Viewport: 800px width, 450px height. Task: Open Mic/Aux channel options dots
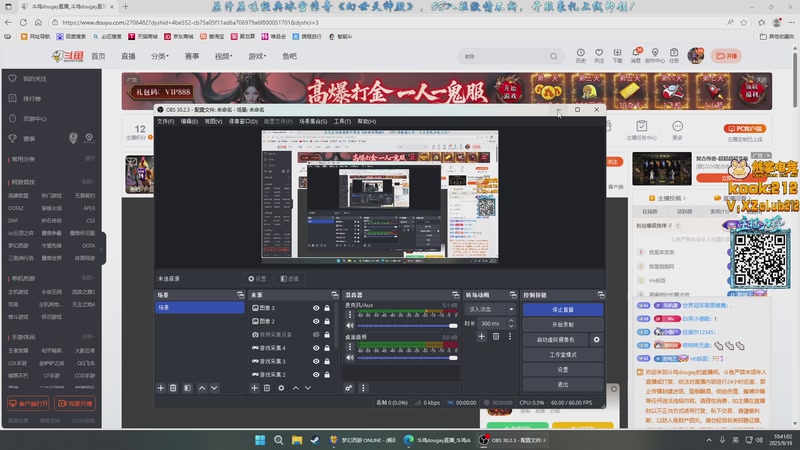click(x=350, y=315)
